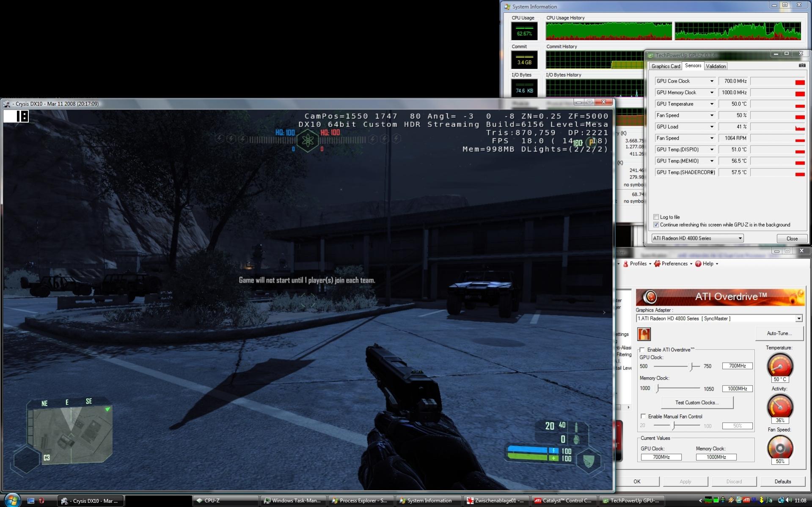Click the volume speaker tray icon
The height and width of the screenshot is (507, 812).
(789, 500)
